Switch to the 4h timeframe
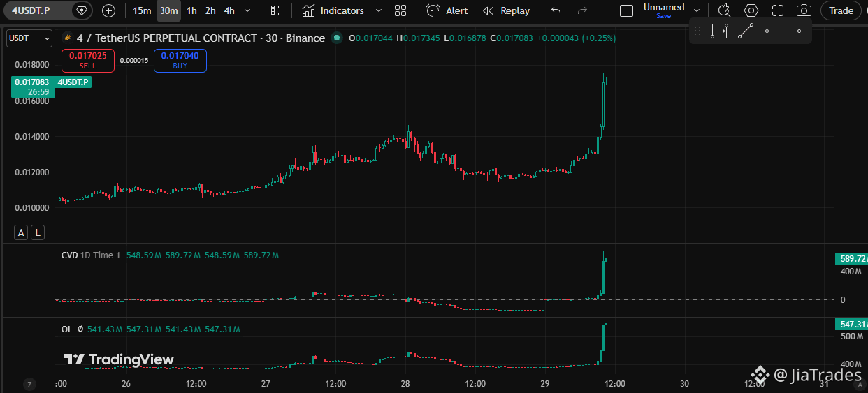The width and height of the screenshot is (868, 393). (x=229, y=10)
